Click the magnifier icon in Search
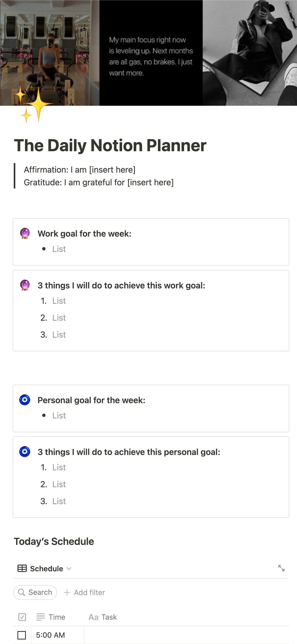 (21, 592)
